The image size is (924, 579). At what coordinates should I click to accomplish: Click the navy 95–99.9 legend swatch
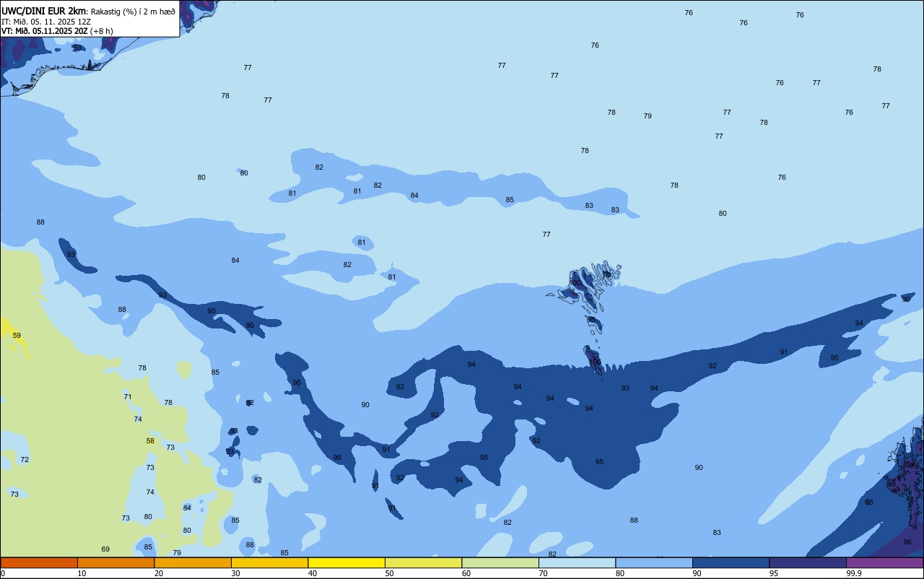pos(808,562)
